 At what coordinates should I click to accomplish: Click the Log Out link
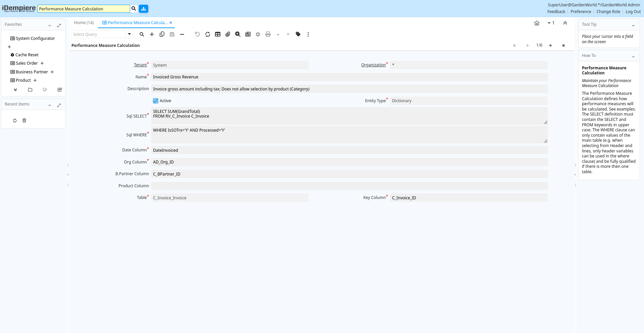click(633, 12)
